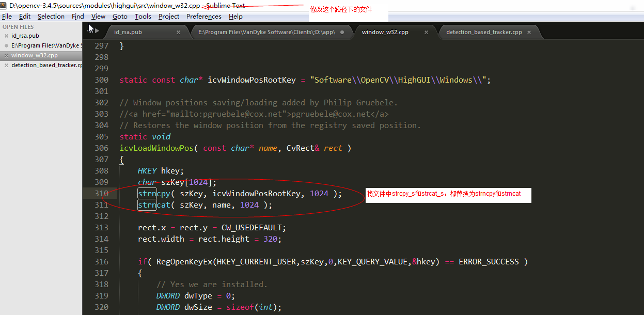Close id_rsa.pub from Open Files sidebar x

click(x=6, y=36)
